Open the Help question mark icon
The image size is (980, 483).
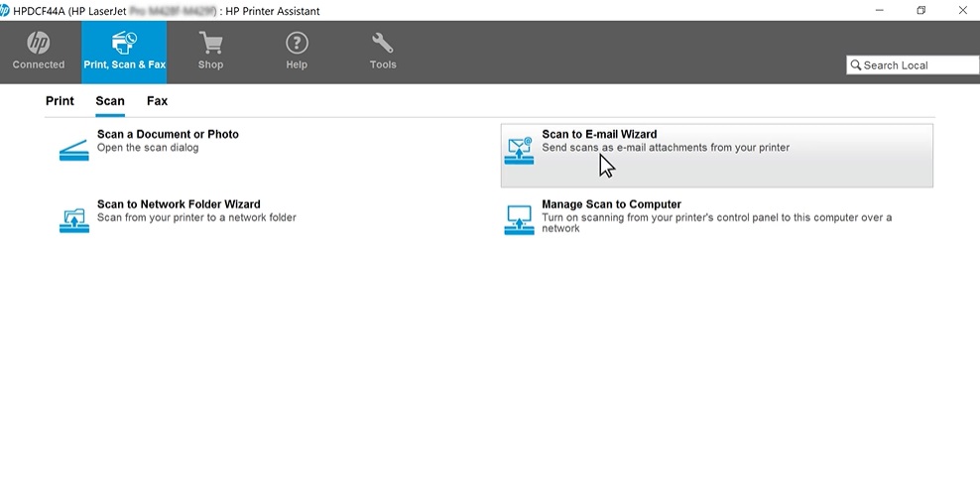(297, 44)
